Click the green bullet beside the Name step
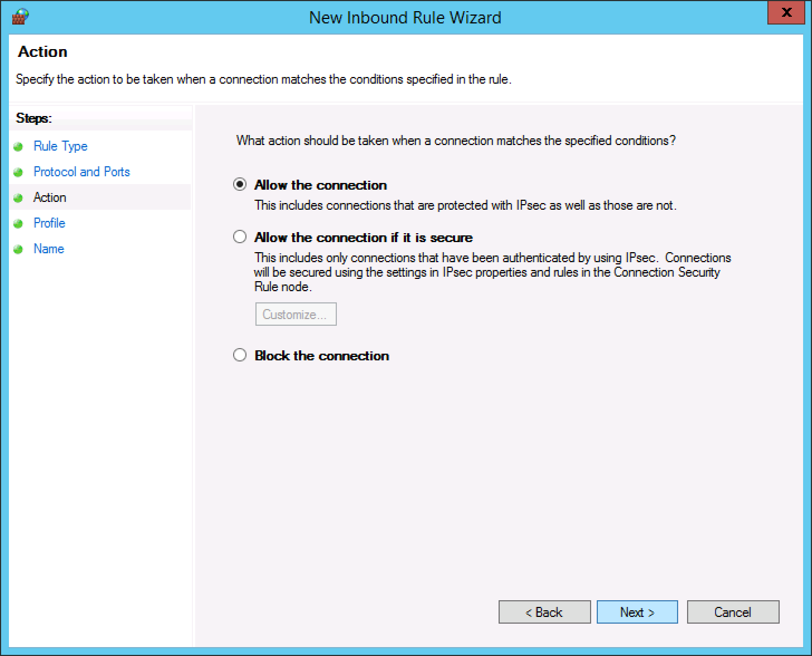This screenshot has width=812, height=656. [x=18, y=249]
